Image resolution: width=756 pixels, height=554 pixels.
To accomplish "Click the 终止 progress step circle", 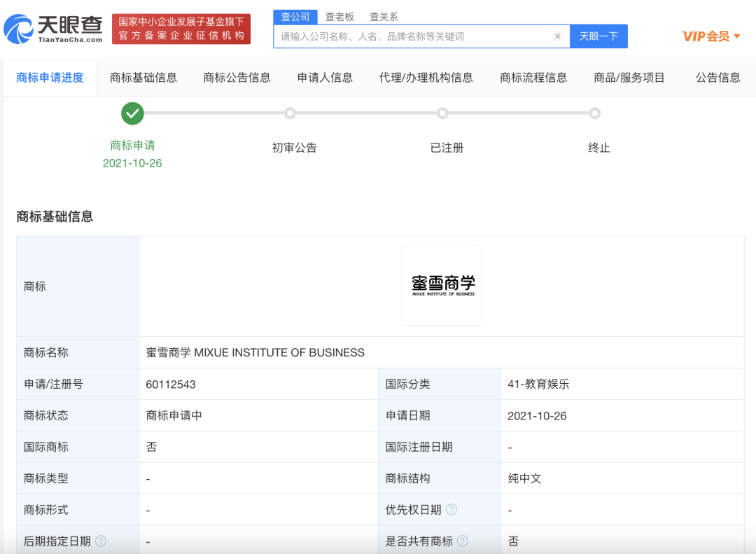I will [594, 113].
